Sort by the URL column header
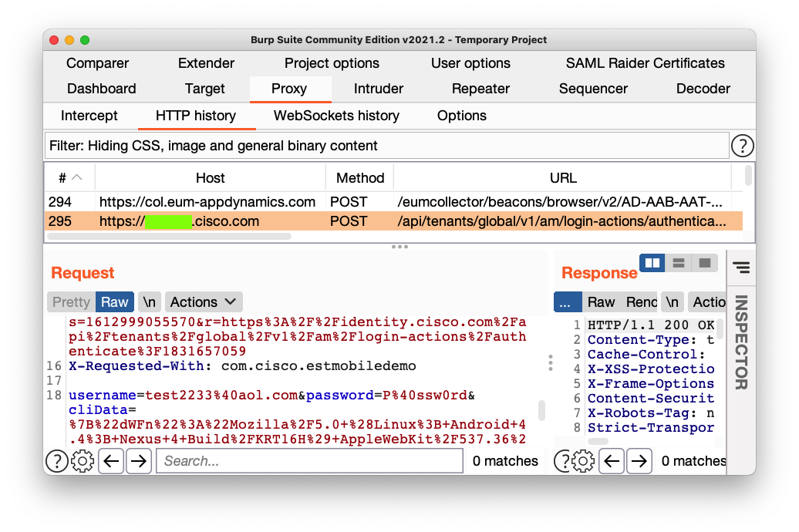Viewport: 799px width, 532px height. click(x=563, y=178)
